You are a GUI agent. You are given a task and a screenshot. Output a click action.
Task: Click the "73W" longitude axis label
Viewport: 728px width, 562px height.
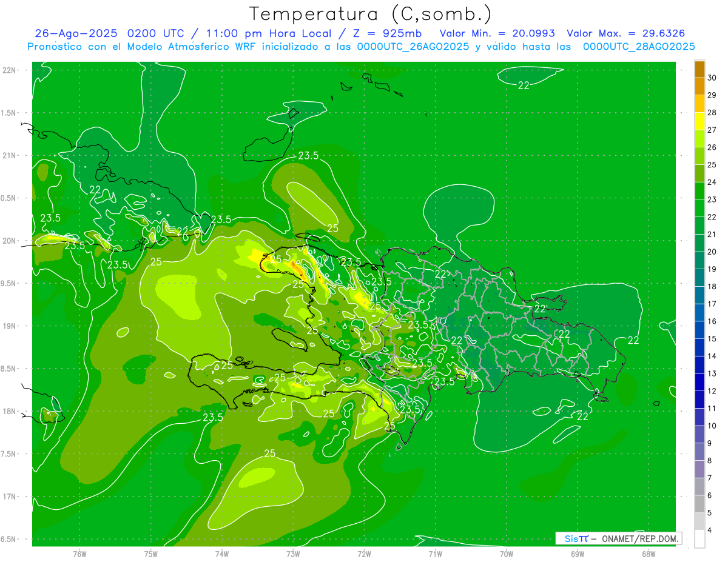pyautogui.click(x=293, y=554)
